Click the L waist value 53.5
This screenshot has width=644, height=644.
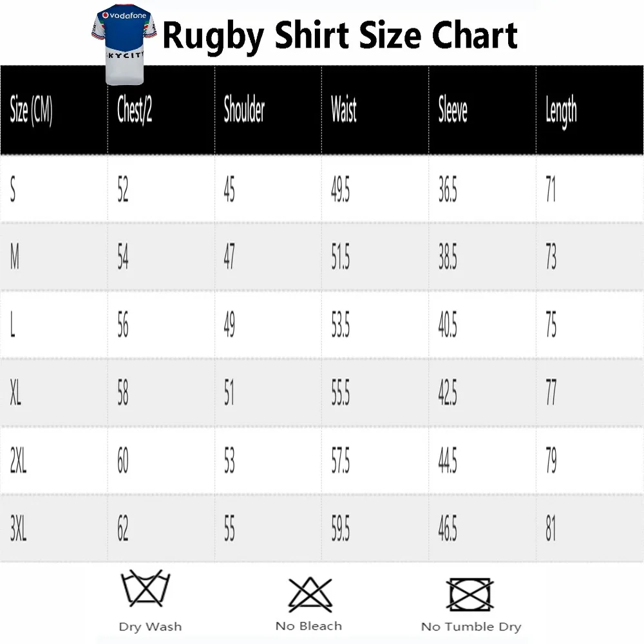point(340,327)
